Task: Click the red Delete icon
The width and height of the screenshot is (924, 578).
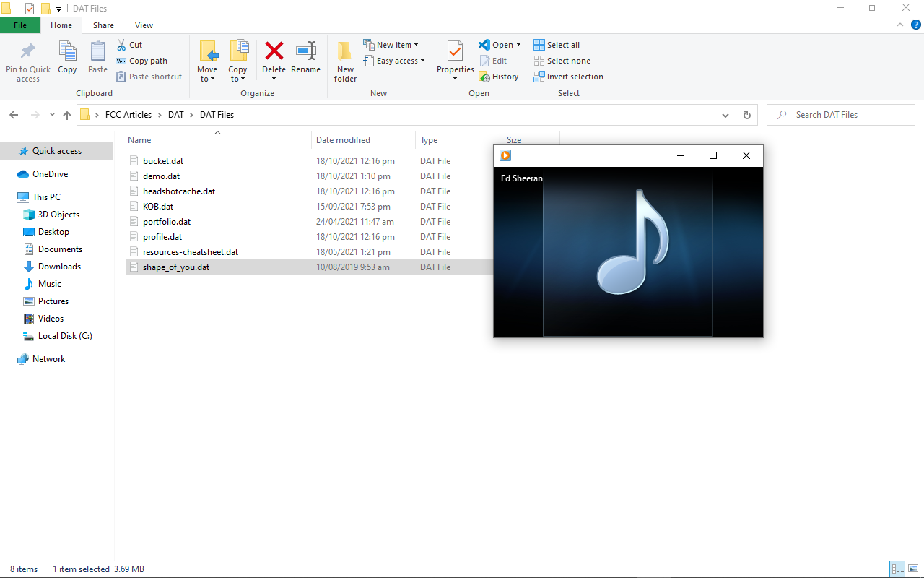Action: pyautogui.click(x=274, y=51)
